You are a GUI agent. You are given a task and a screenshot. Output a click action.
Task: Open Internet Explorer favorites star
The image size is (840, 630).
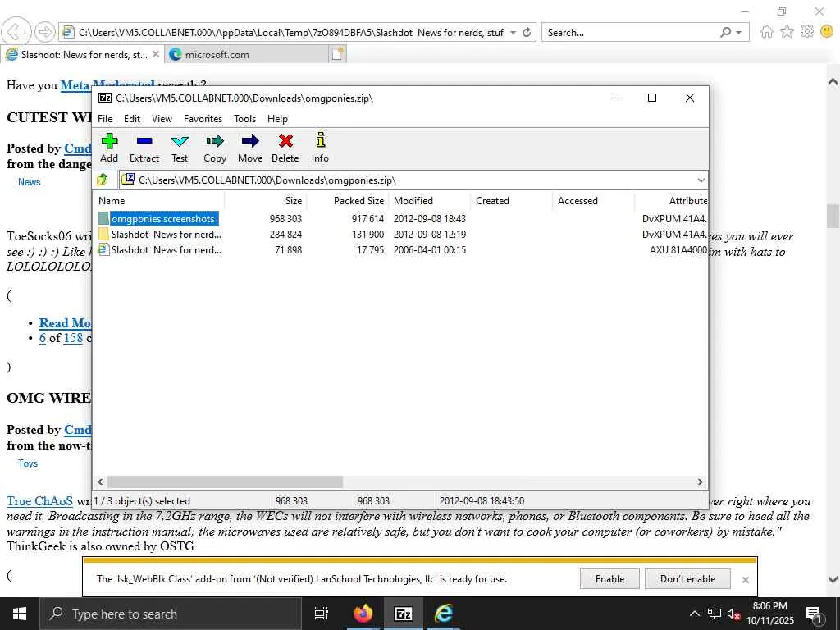click(787, 32)
